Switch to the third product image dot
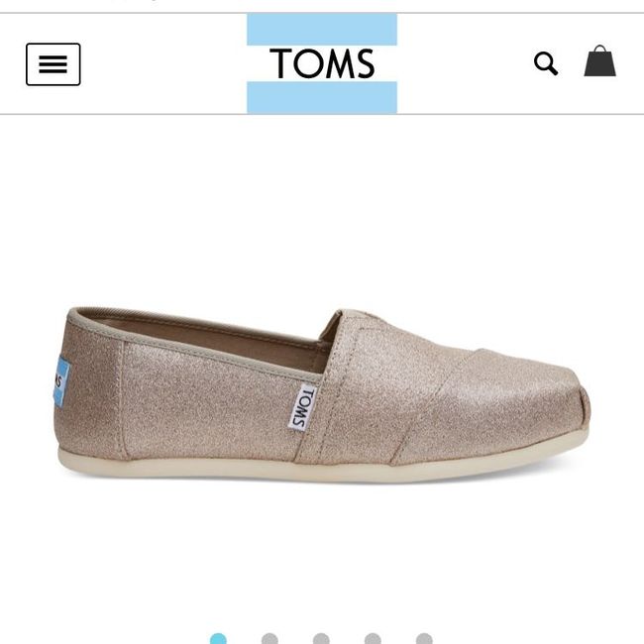The height and width of the screenshot is (644, 644). tap(321, 639)
